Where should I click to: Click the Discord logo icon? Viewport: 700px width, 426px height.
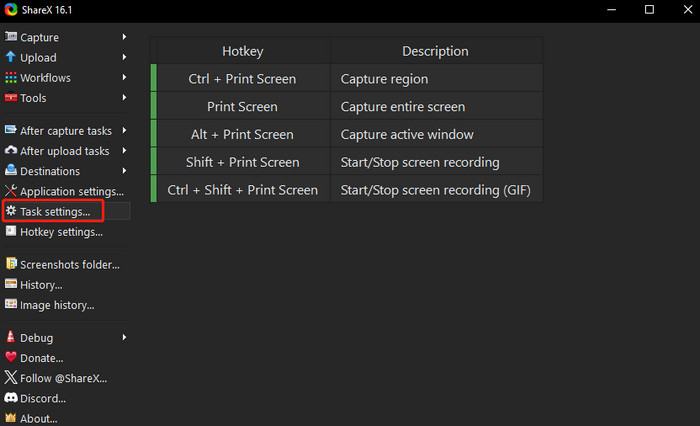11,397
